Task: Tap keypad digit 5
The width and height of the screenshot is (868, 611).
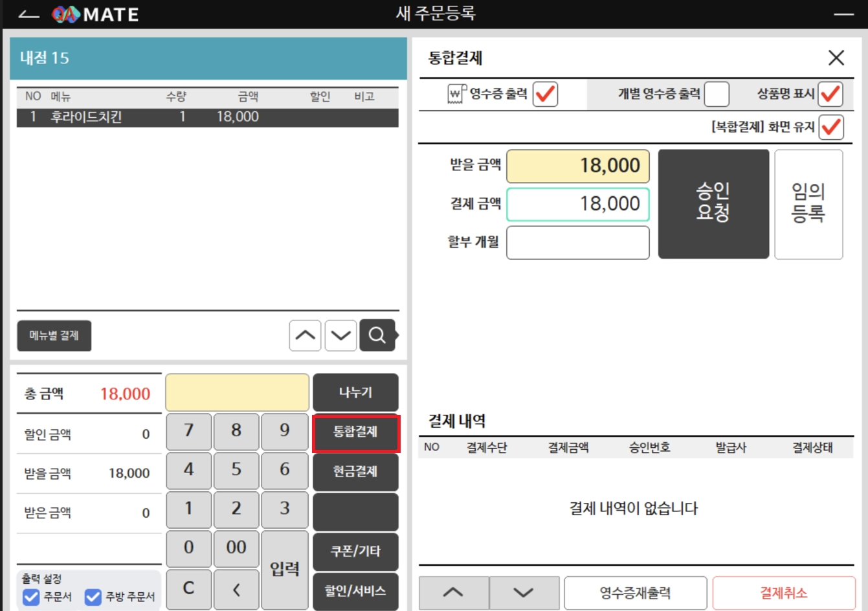Action: click(236, 471)
